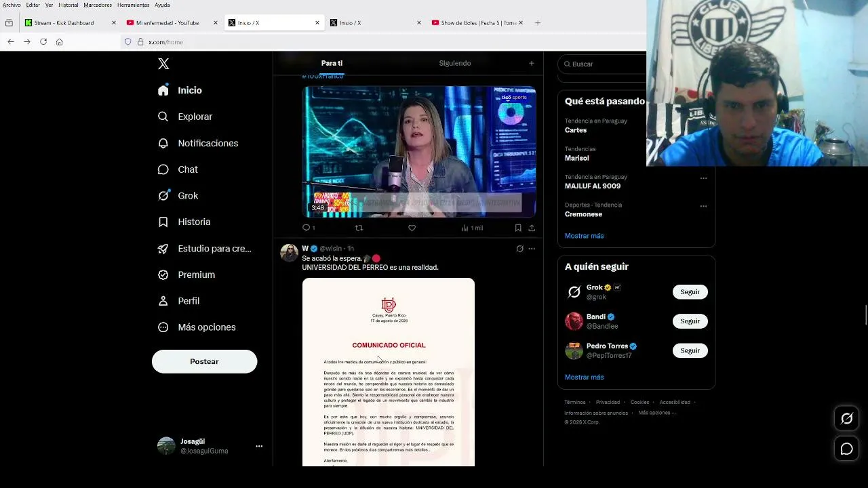Reload the page

click(43, 42)
